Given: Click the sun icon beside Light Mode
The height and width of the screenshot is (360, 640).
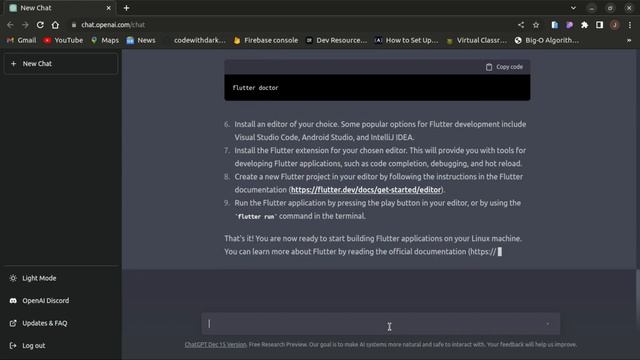Looking at the screenshot, I should (13, 278).
